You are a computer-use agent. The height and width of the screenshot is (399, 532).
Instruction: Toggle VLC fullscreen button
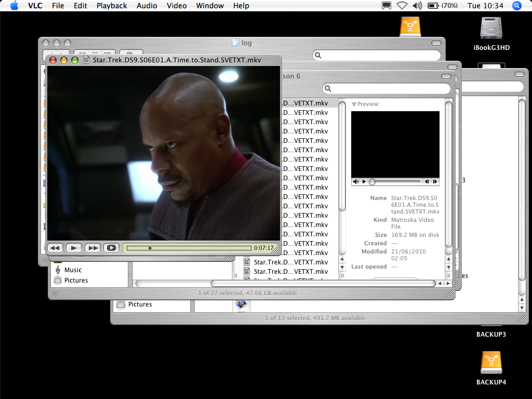point(111,248)
